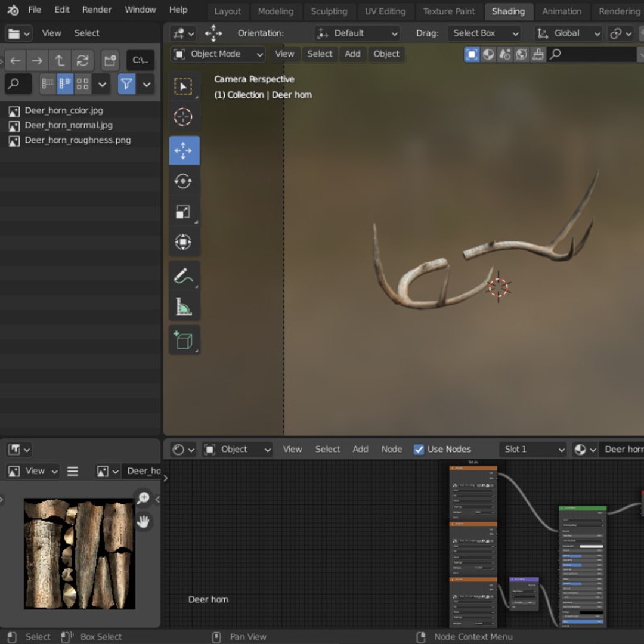Select the Move tool
644x644 pixels.
tap(184, 150)
